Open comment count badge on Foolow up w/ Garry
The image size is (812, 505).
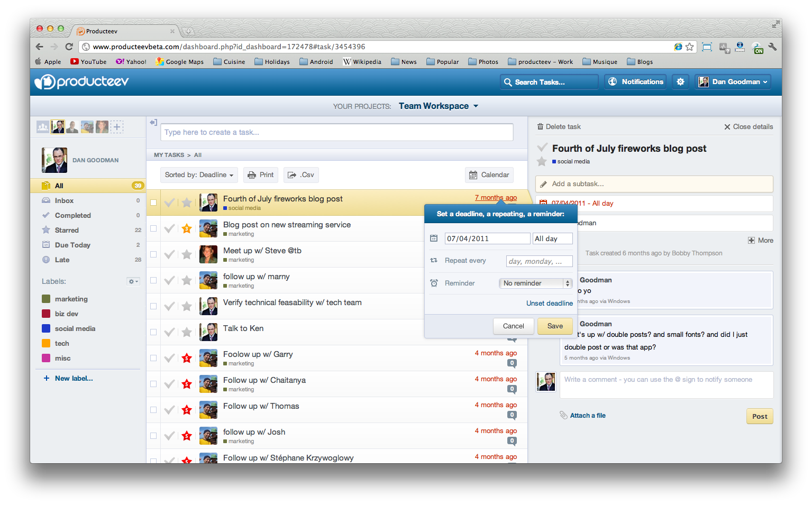point(512,363)
